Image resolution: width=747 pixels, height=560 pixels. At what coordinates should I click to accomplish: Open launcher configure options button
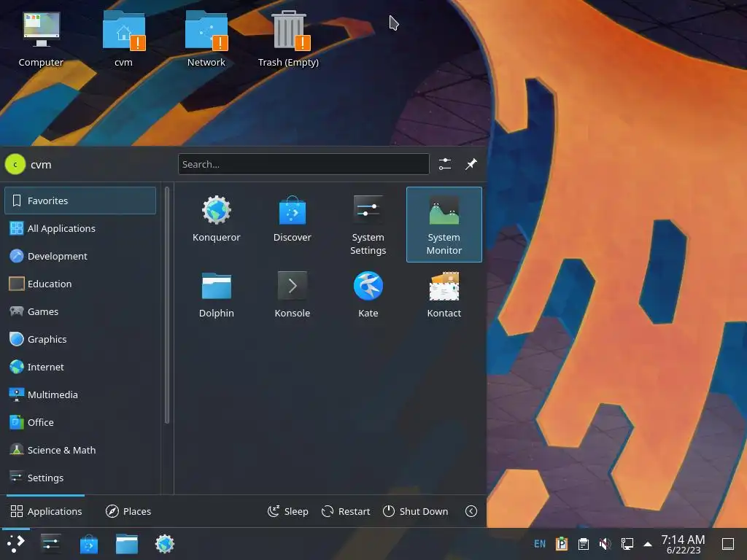[x=445, y=164]
